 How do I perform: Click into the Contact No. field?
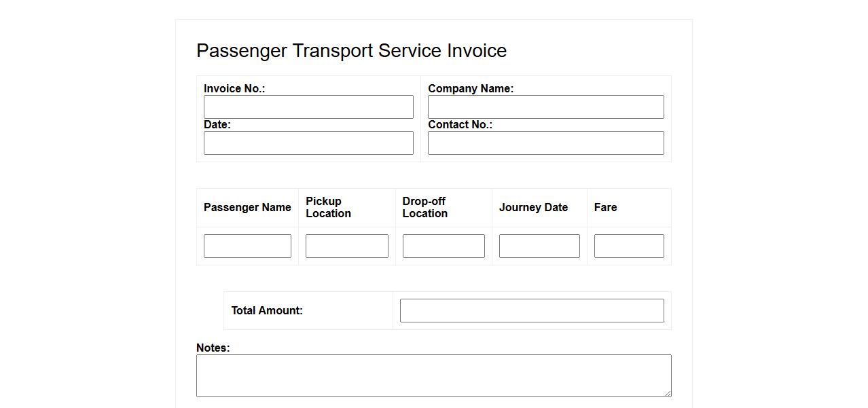click(545, 143)
